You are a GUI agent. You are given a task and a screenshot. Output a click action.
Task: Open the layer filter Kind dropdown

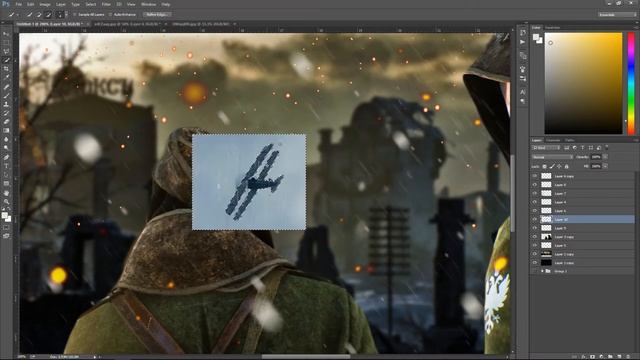(x=546, y=148)
